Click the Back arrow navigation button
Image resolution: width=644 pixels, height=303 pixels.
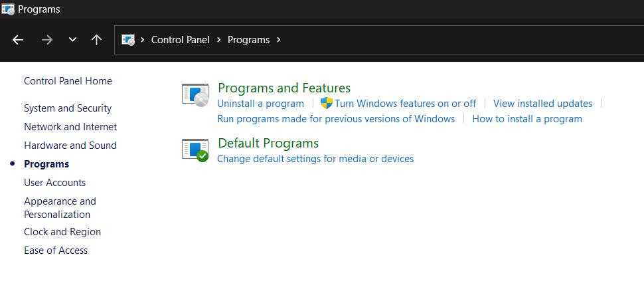[x=18, y=40]
